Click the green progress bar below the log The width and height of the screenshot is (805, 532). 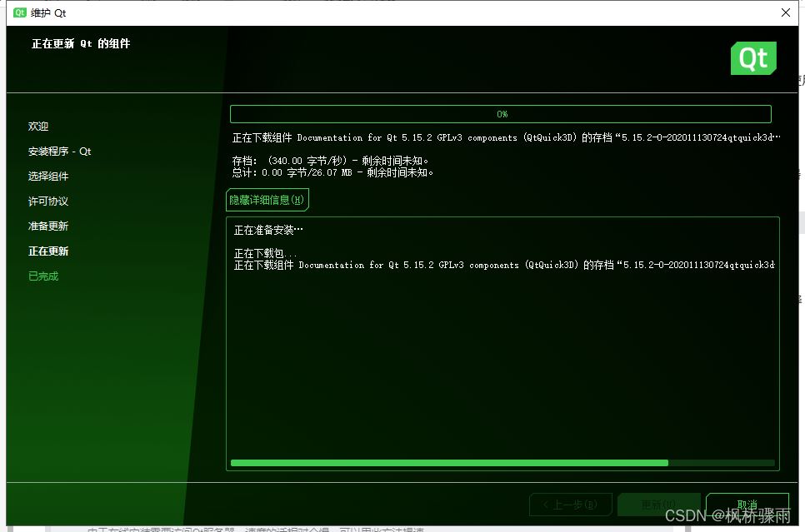(502, 463)
